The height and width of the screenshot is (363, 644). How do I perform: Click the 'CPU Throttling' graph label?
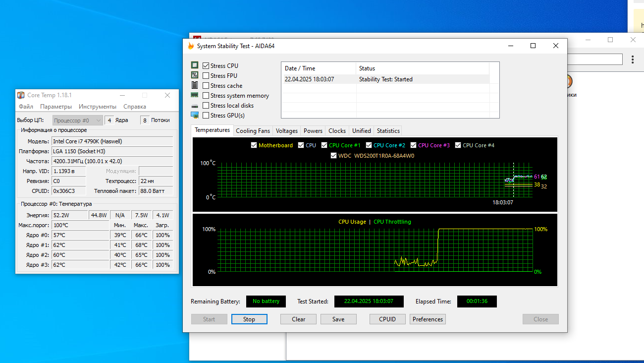pos(392,222)
